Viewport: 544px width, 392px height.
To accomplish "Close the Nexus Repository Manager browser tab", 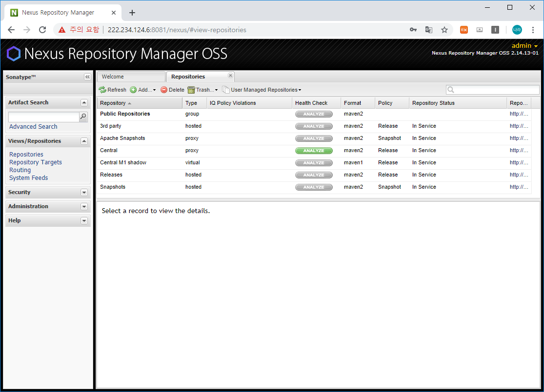I will pos(114,13).
